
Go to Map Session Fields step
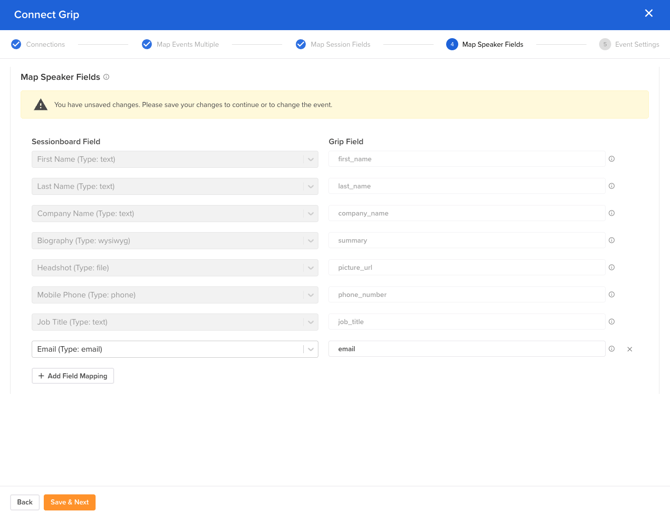(341, 44)
